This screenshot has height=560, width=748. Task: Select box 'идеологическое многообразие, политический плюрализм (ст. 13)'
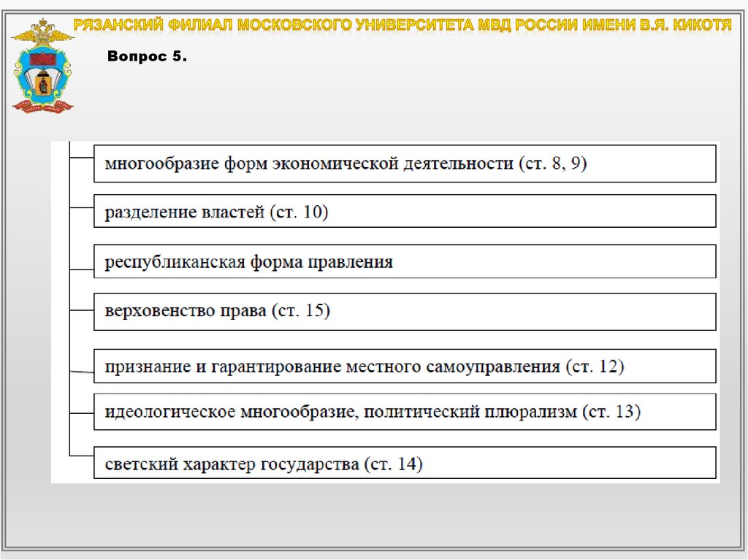pos(405,412)
